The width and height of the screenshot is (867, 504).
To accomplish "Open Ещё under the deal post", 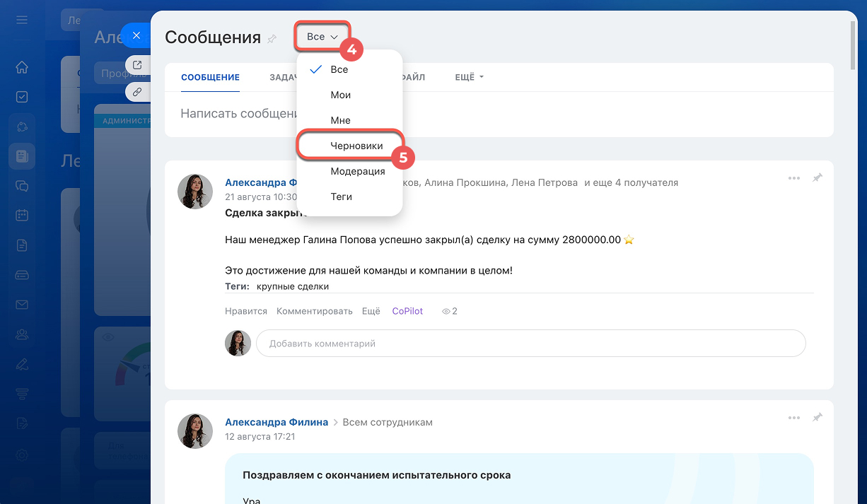I will [371, 311].
